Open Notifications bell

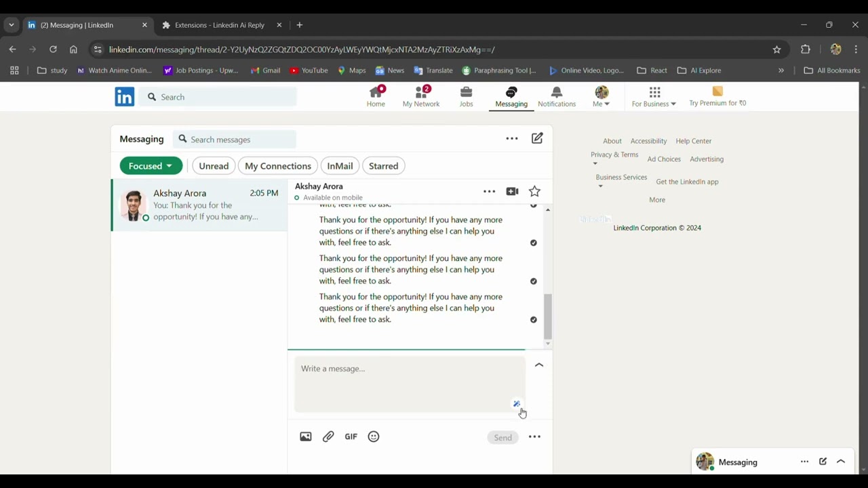[x=557, y=97]
